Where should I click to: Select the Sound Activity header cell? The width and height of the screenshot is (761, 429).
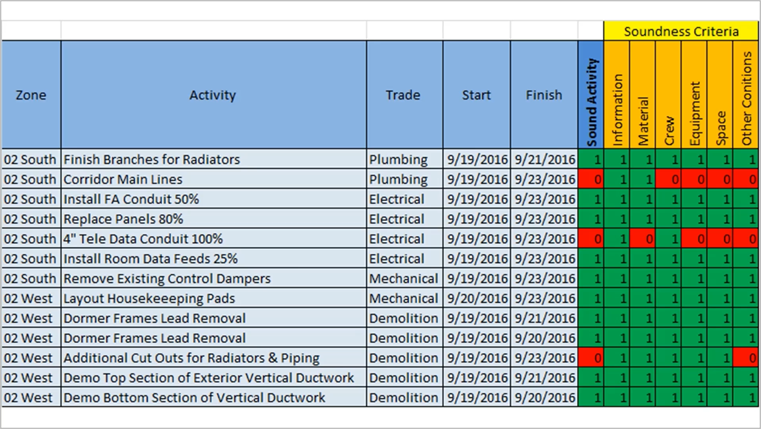point(591,96)
